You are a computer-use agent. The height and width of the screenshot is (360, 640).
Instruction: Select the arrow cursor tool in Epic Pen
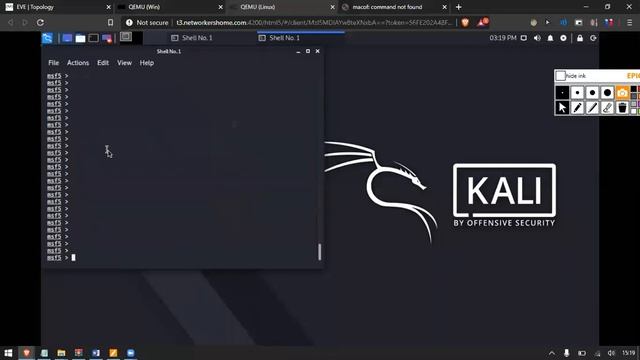562,108
